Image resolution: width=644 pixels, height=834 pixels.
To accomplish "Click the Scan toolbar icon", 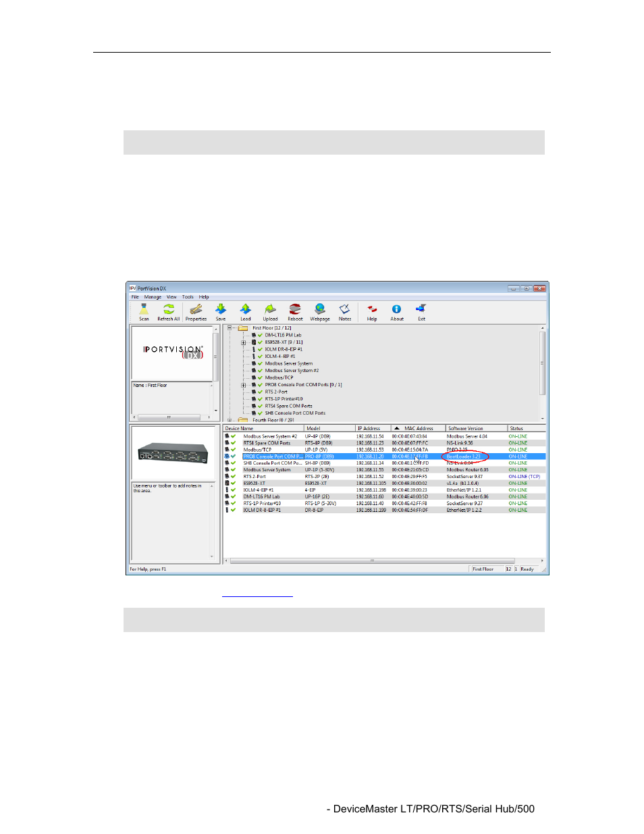I will coord(144,312).
